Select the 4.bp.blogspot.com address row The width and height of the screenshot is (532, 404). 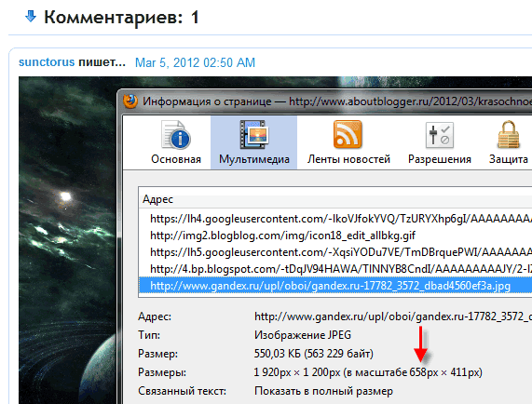point(335,269)
